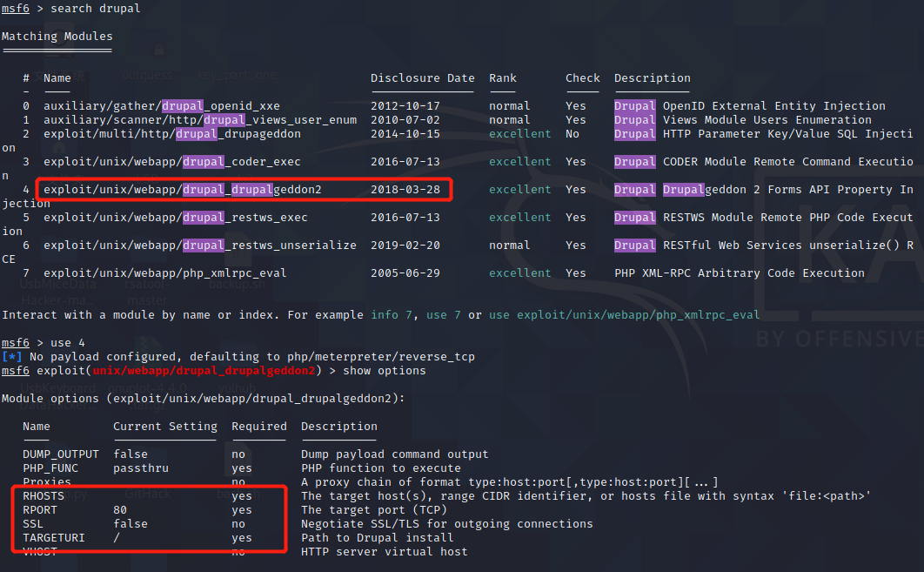Click description 'CODER Module Remote Command Executio'

(788, 162)
